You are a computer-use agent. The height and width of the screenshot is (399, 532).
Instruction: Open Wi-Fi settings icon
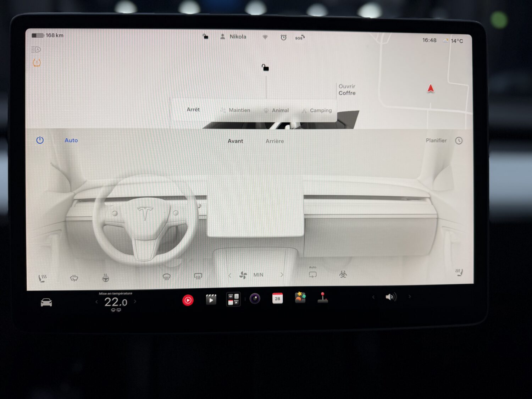pos(265,37)
